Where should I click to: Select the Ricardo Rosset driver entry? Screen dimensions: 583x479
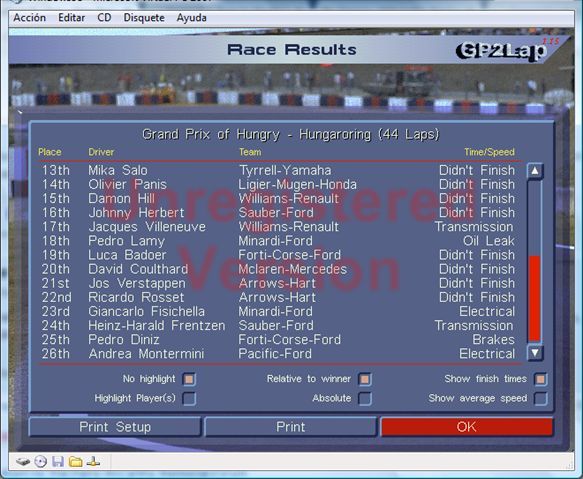click(136, 298)
